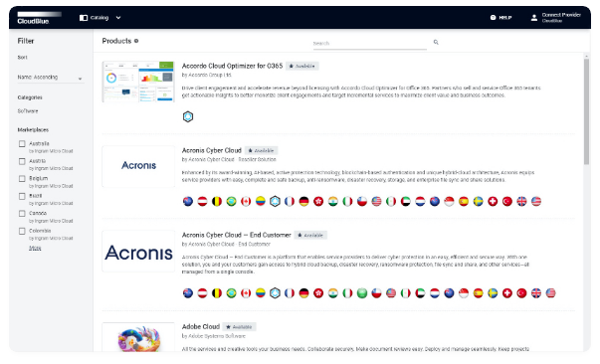The image size is (600, 364).
Task: Open the Acronis Cyber Cloud product title
Action: 212,150
